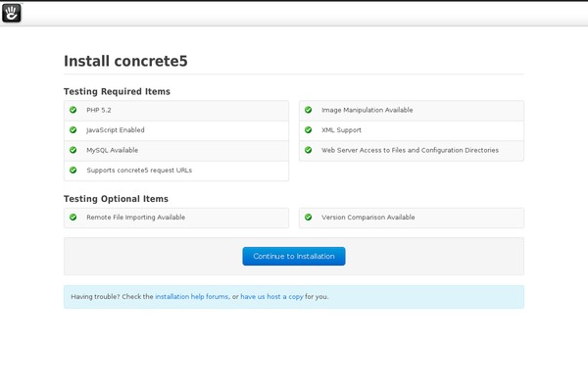
Task: Select 'Remote File Importing Available' text
Action: [136, 218]
